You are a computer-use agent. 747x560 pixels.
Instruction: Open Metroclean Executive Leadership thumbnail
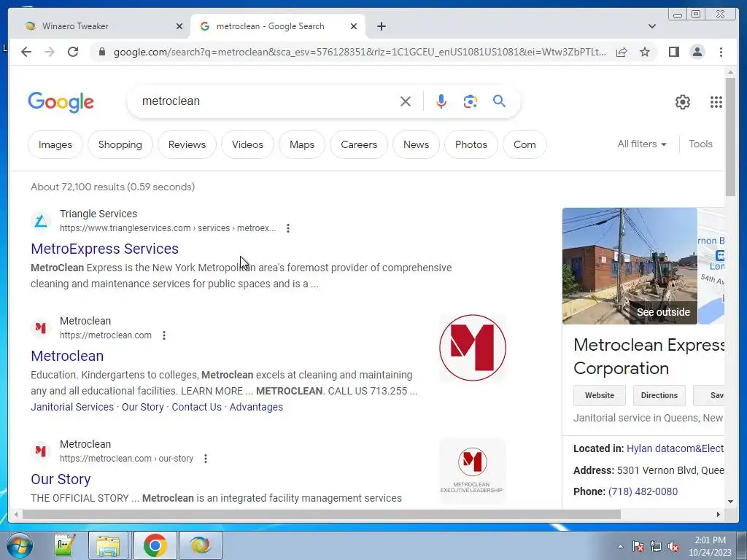[x=472, y=470]
